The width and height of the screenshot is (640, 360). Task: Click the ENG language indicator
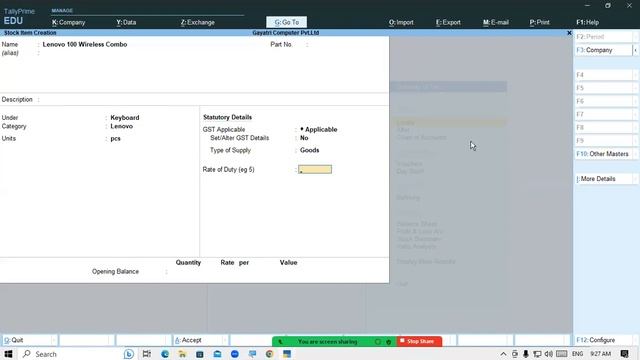[x=577, y=354]
